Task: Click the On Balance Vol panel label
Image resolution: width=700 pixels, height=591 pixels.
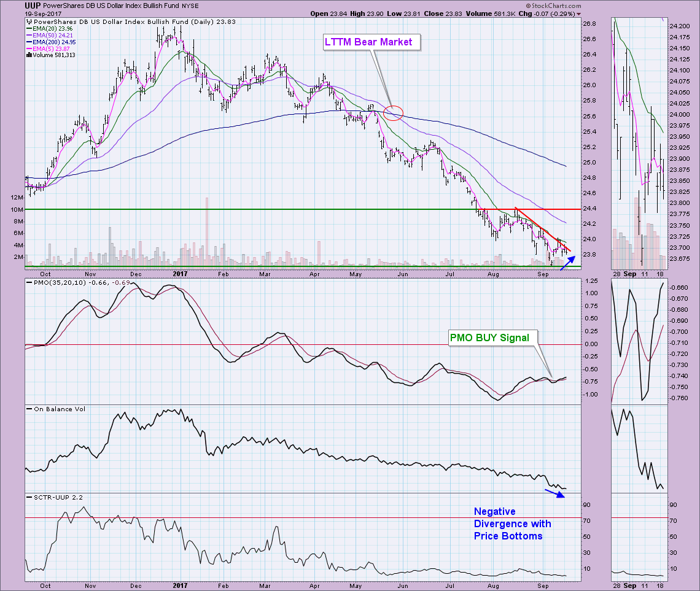Action: click(x=49, y=408)
